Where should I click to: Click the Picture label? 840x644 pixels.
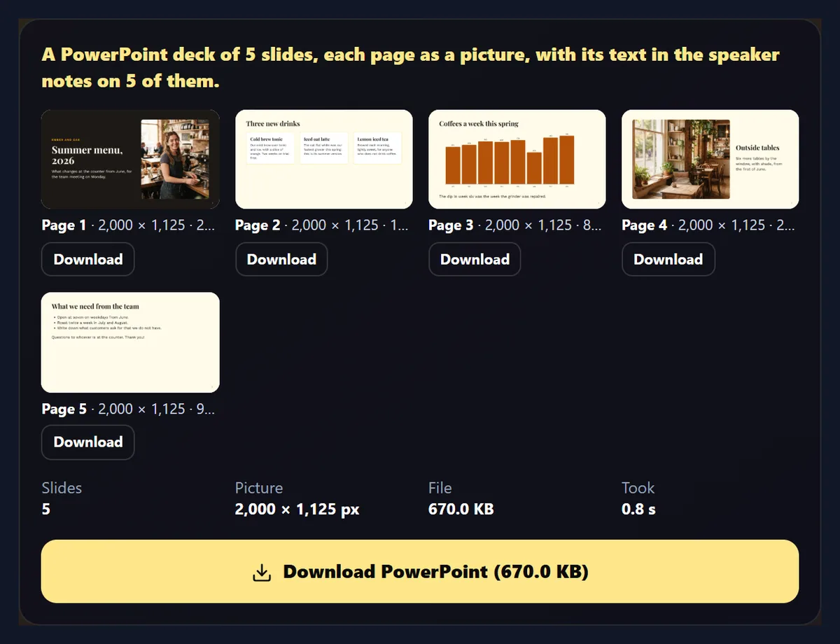click(x=259, y=488)
